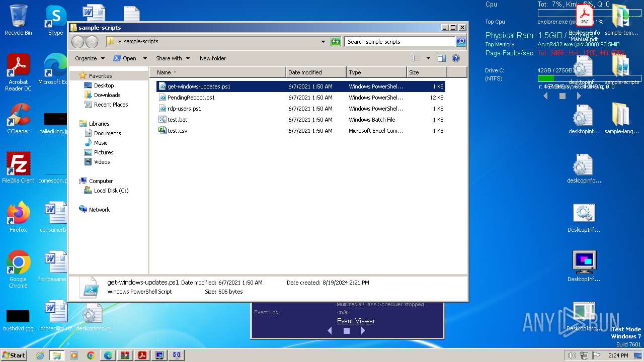Viewport: 644px width, 362px height.
Task: Select test.csv Excel file
Action: (x=300, y=131)
